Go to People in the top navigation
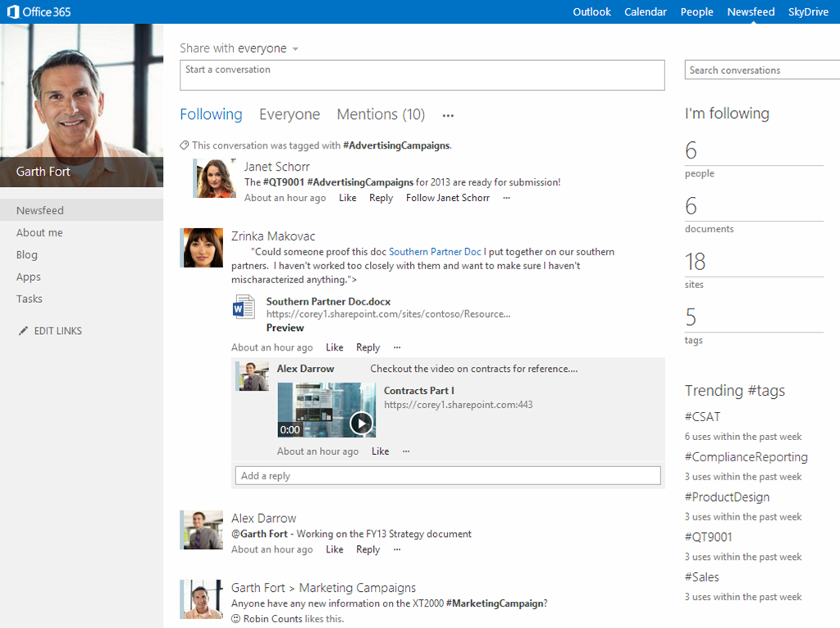Screen dimensions: 840x628 pyautogui.click(x=697, y=11)
